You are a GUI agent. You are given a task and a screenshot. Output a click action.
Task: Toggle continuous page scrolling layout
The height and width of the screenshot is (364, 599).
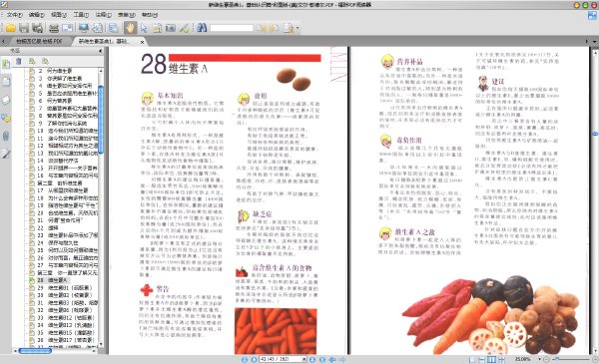coord(482,359)
